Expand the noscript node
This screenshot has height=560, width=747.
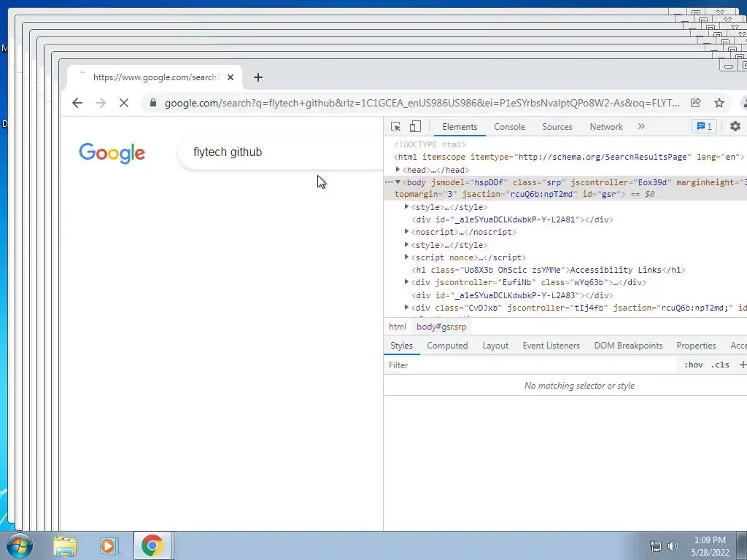pos(406,231)
